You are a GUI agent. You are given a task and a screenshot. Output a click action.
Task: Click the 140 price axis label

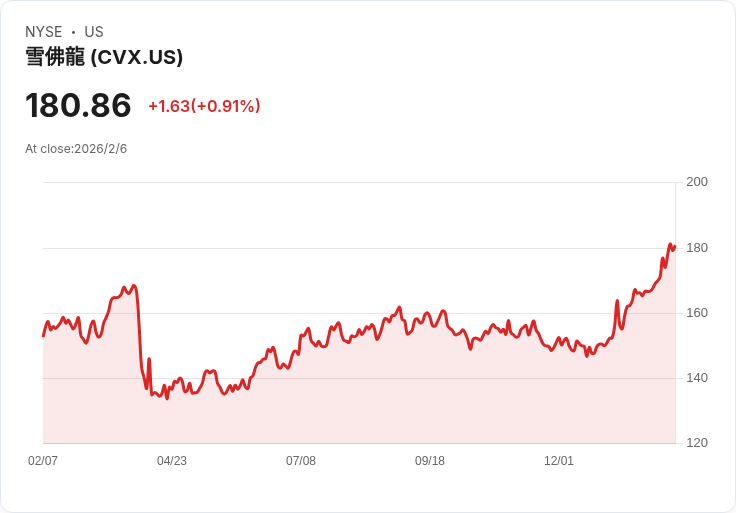click(697, 378)
